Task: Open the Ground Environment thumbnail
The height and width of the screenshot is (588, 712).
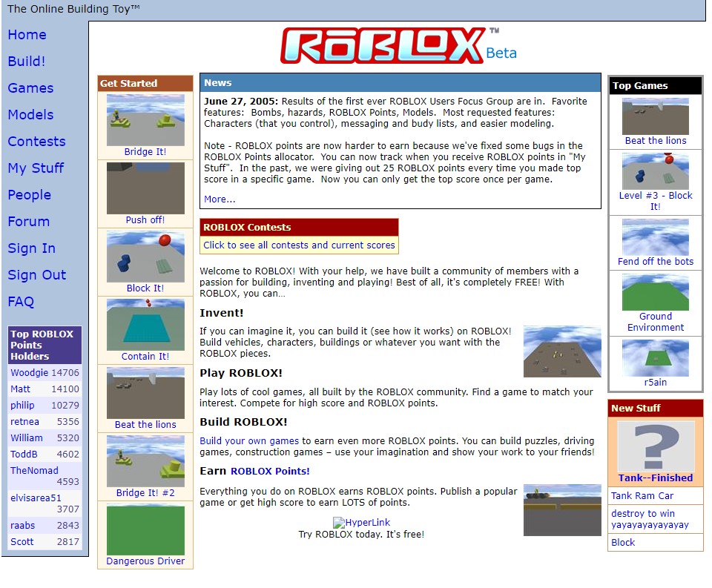Action: (x=655, y=292)
